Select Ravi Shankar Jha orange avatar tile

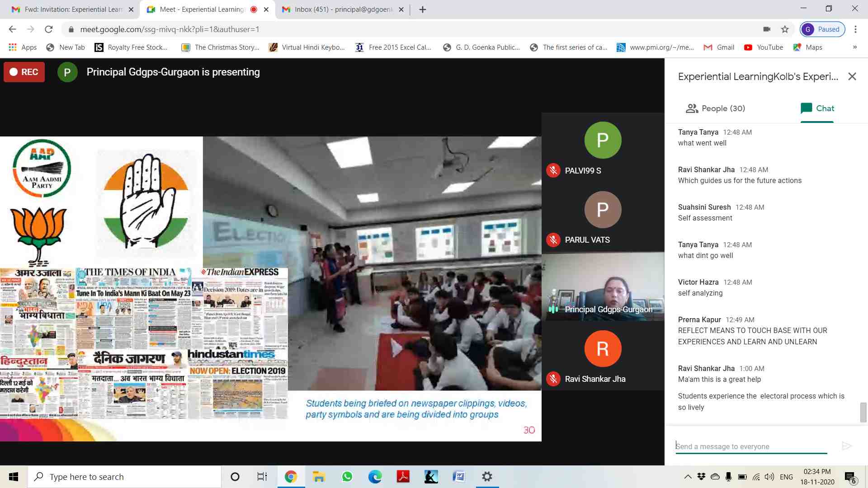603,349
